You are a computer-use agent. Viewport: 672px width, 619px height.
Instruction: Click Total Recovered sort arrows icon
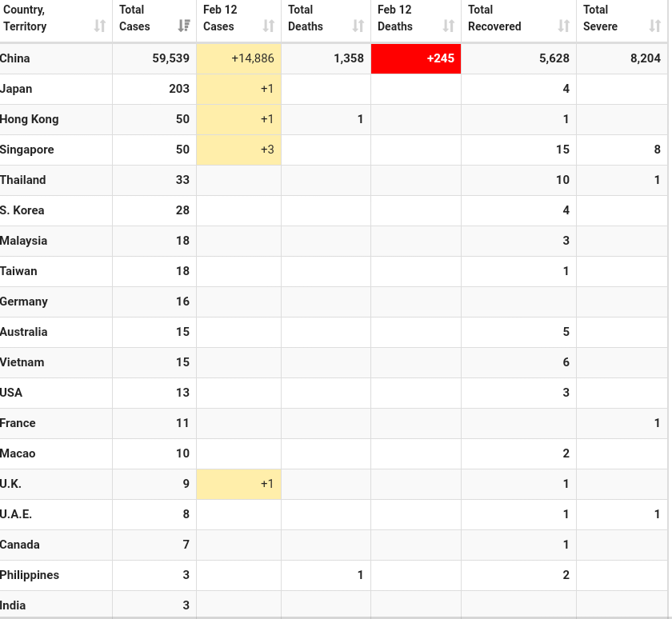[x=564, y=26]
